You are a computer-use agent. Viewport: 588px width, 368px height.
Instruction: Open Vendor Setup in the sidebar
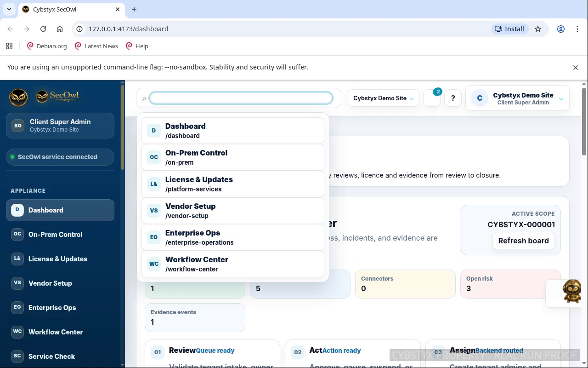[x=60, y=283]
